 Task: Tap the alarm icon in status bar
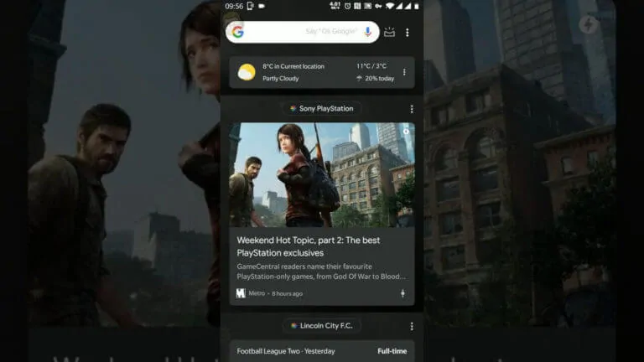(347, 6)
